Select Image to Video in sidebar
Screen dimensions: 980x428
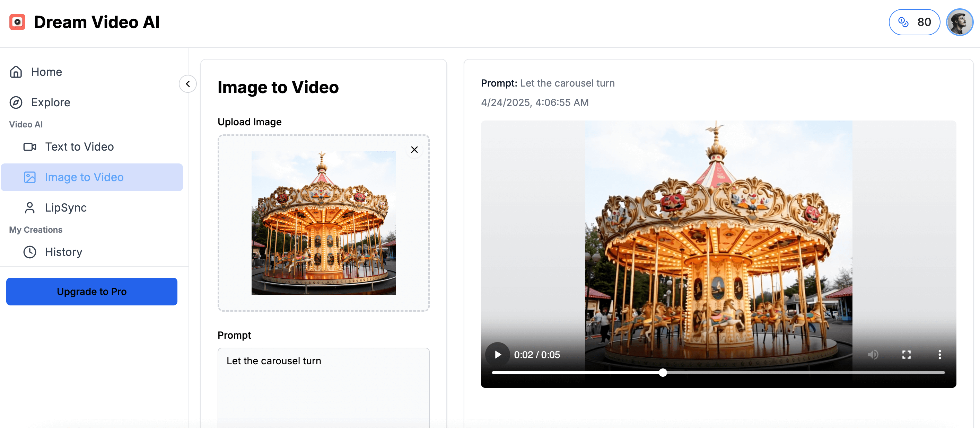[x=91, y=177]
